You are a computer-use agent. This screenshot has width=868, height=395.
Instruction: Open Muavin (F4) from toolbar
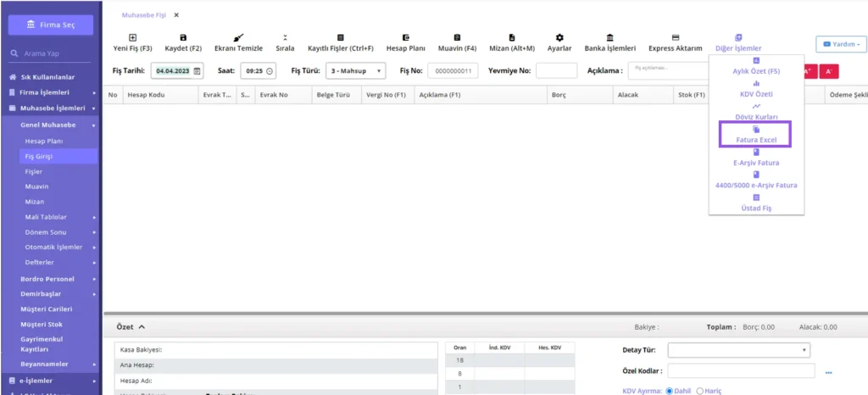(x=457, y=37)
